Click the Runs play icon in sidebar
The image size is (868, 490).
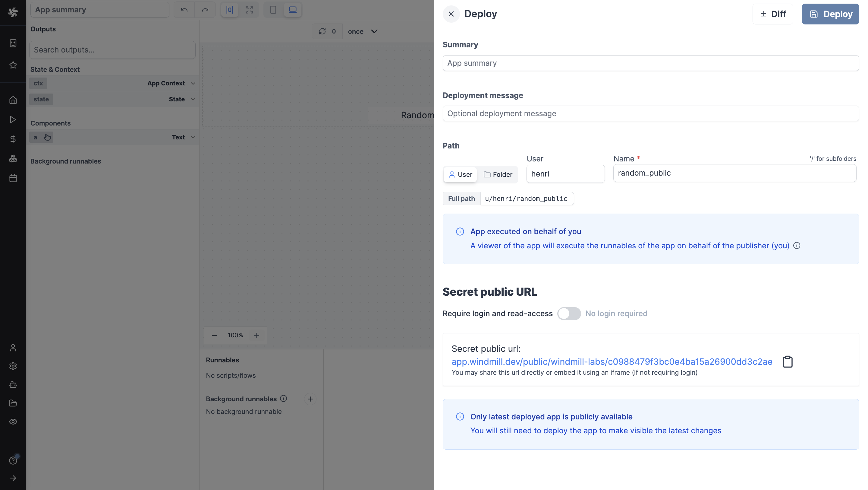point(13,119)
